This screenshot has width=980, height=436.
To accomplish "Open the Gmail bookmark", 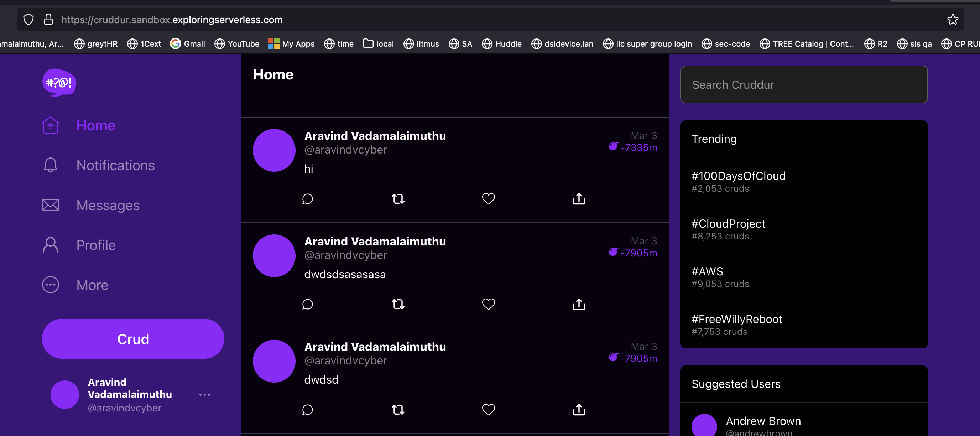I will 188,43.
